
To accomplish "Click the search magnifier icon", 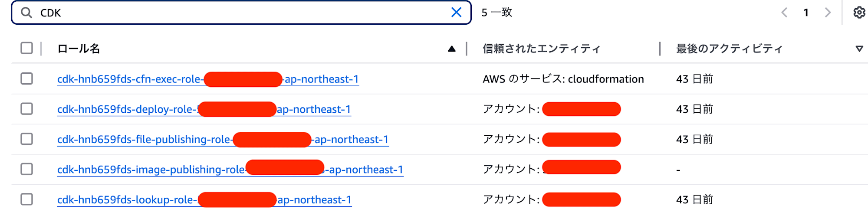I will (x=26, y=13).
